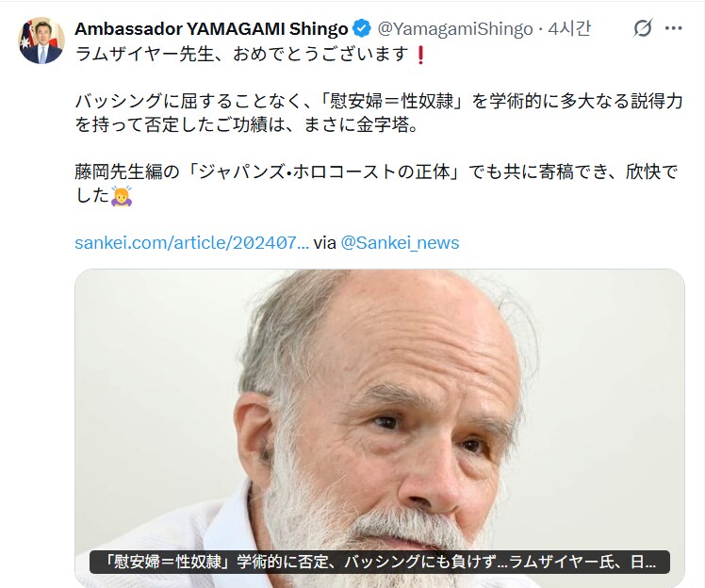Click the bowing person emoji
The width and height of the screenshot is (705, 588).
click(122, 196)
